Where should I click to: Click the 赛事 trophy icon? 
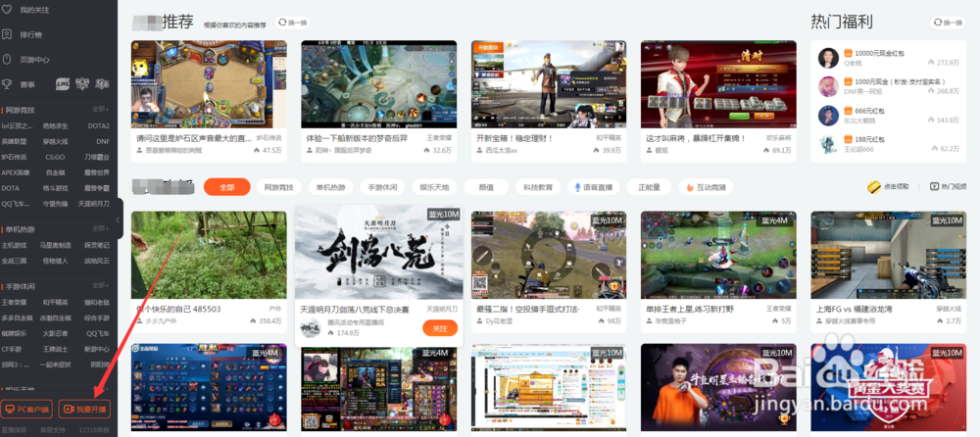8,83
